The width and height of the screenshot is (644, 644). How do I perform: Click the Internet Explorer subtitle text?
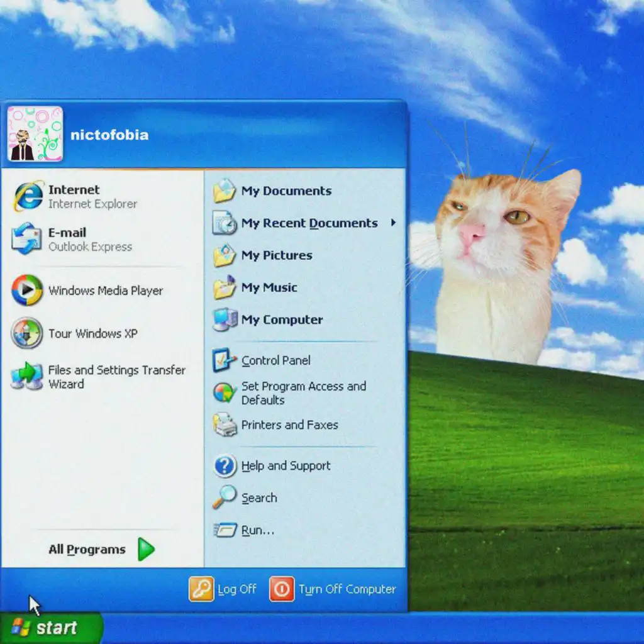[92, 204]
